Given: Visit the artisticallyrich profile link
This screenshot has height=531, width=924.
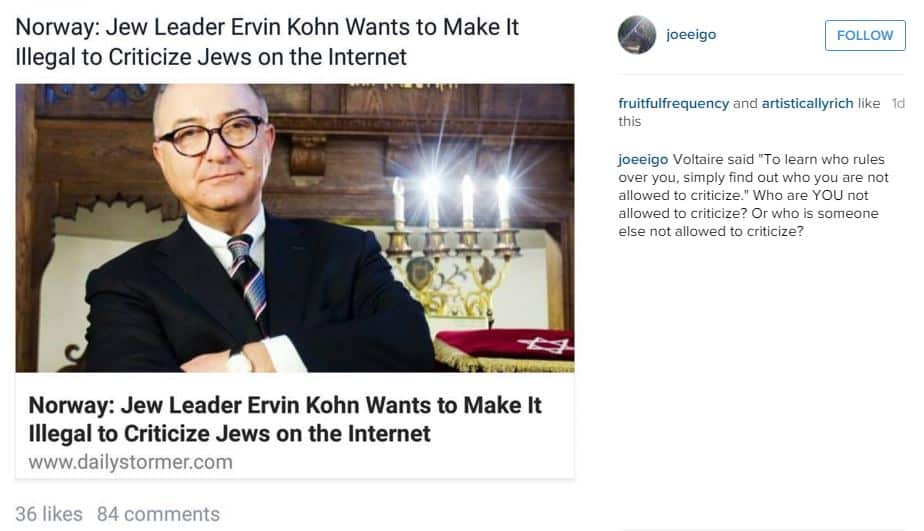Looking at the screenshot, I should click(x=807, y=103).
